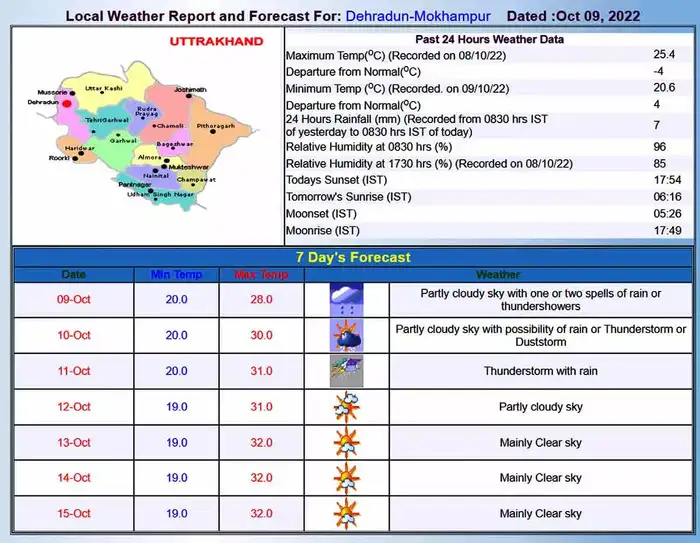
Task: Select the 11-Oct thunderstorm with rain icon
Action: point(346,371)
